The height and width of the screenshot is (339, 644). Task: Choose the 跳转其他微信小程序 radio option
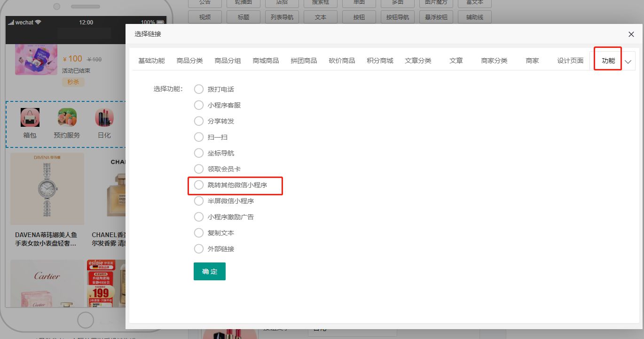pyautogui.click(x=199, y=185)
